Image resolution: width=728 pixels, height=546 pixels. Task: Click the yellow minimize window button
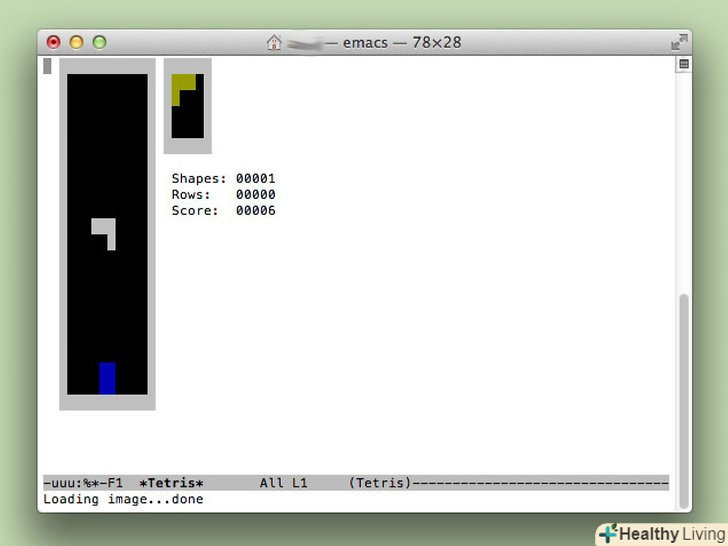click(77, 42)
